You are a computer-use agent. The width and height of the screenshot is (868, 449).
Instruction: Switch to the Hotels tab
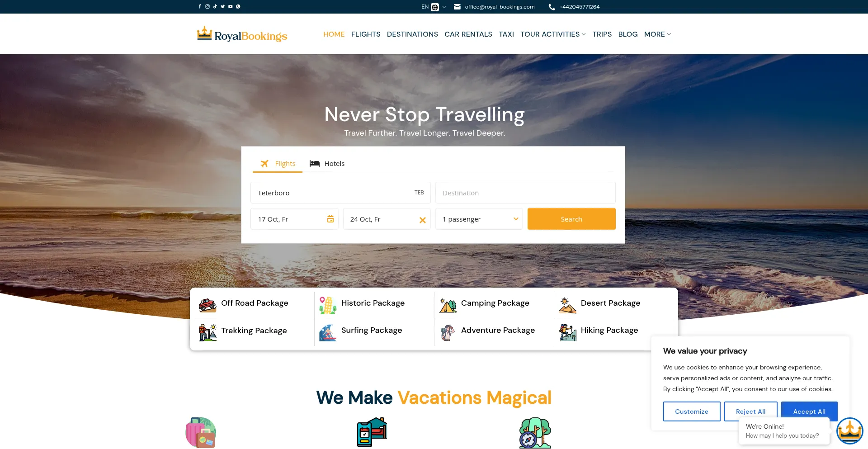(327, 164)
